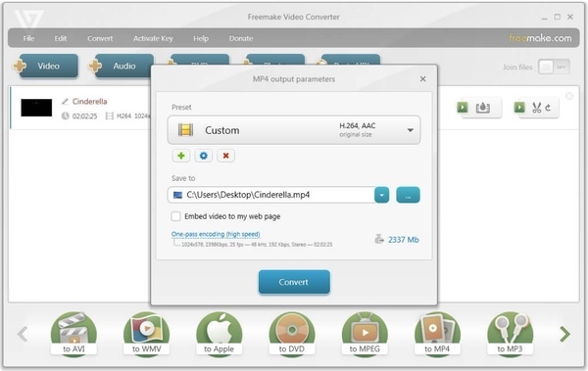Select the to DVD burn icon
This screenshot has height=371, width=588.
pos(292,334)
